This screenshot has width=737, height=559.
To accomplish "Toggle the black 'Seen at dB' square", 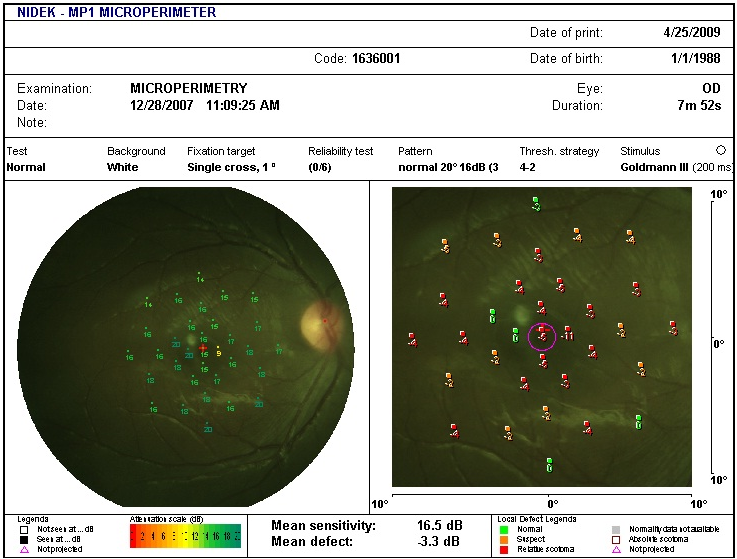I will [x=24, y=539].
